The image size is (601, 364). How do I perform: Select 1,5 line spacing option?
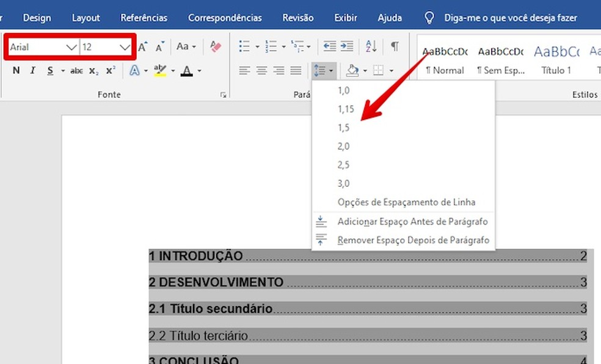pyautogui.click(x=343, y=128)
